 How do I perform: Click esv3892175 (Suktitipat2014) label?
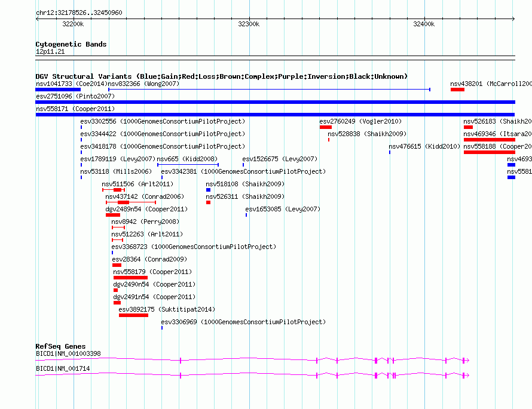click(167, 309)
